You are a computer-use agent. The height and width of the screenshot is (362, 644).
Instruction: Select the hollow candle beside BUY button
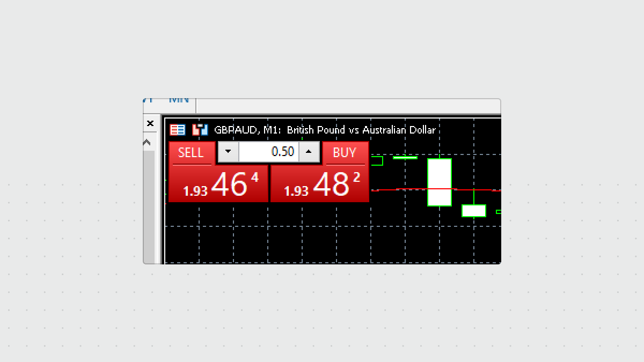(377, 161)
